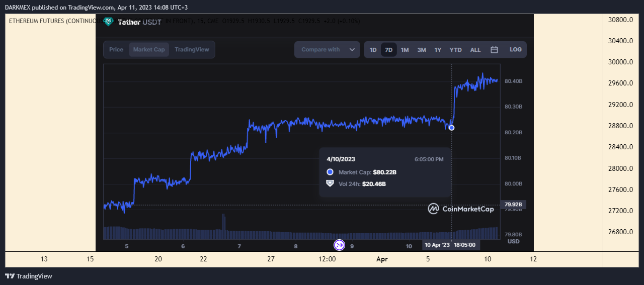Click the purple circular marker on time axis
Screen dimensions: 644x285
pyautogui.click(x=340, y=245)
